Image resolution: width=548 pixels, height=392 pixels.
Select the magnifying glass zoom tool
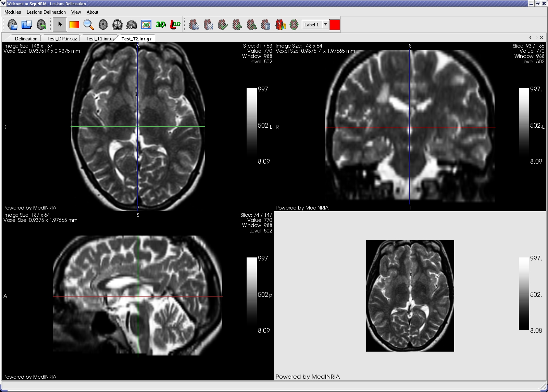[x=89, y=25]
